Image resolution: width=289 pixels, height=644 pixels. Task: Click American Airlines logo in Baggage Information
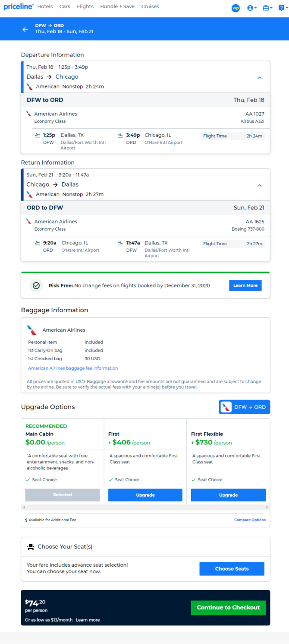click(32, 330)
